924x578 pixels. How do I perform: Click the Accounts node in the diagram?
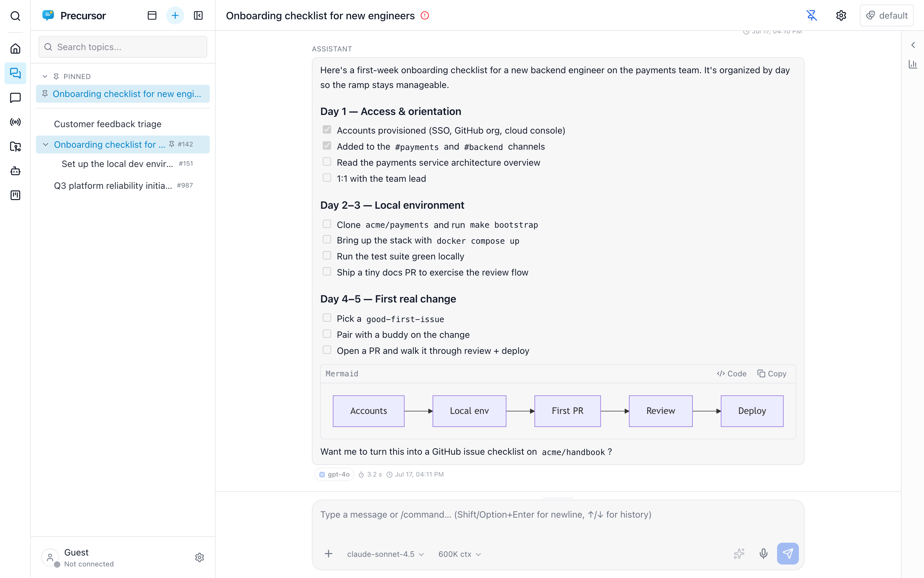coord(368,411)
